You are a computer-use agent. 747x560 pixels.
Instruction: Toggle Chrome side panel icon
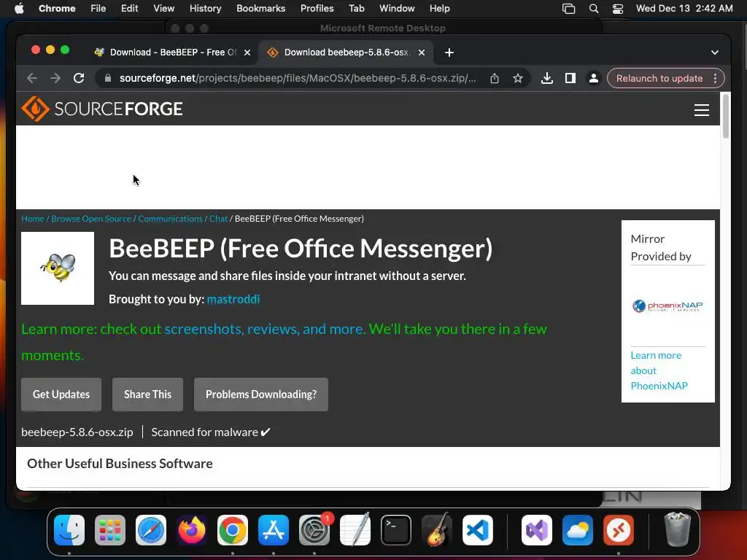(x=570, y=78)
